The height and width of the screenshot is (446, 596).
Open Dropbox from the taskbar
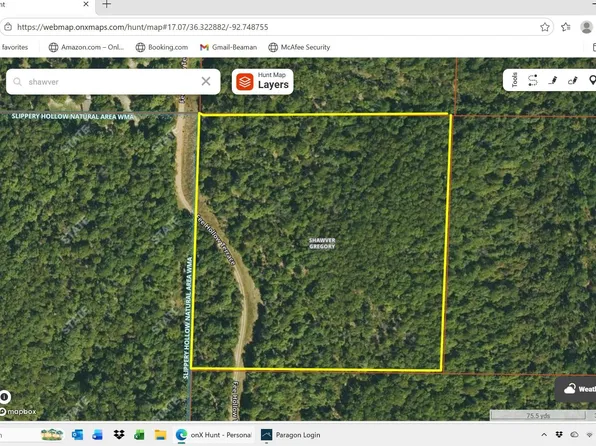[x=119, y=435]
